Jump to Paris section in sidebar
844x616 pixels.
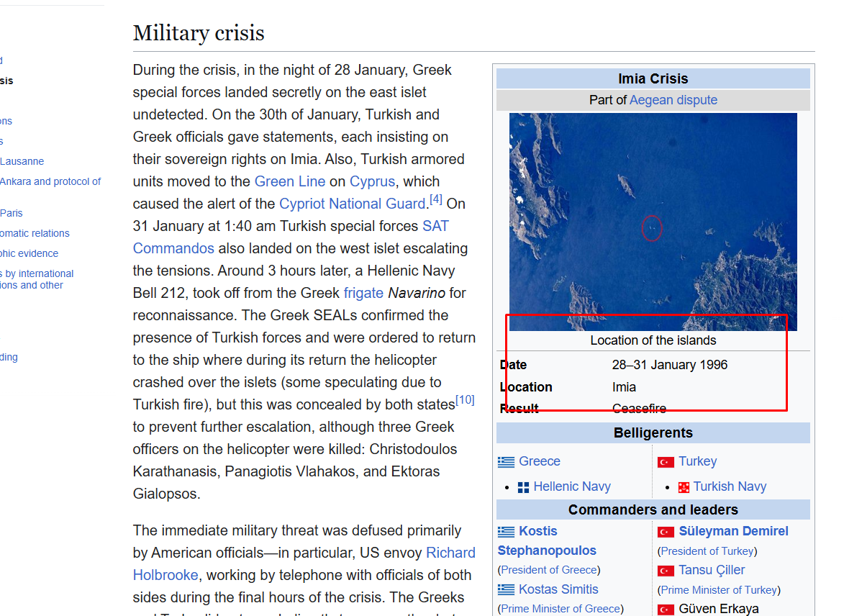tap(12, 213)
